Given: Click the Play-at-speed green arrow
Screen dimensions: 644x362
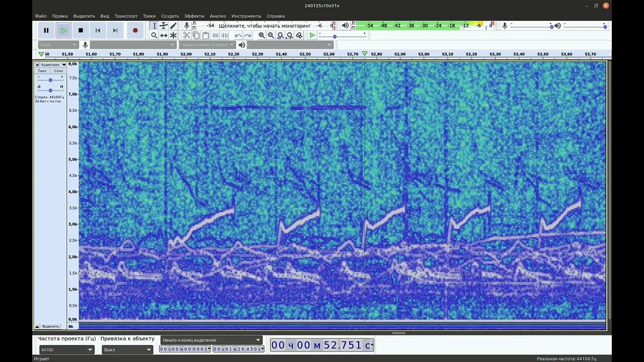Looking at the screenshot, I should 312,35.
